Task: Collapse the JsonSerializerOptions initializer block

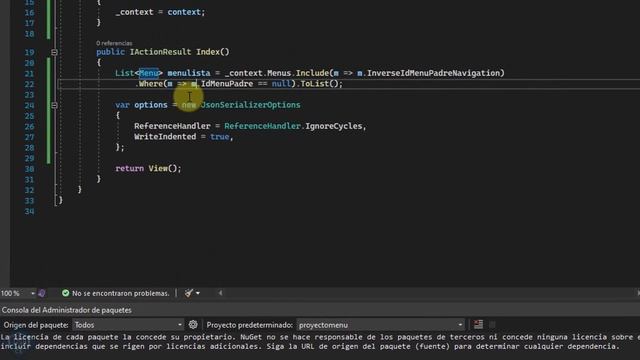Action: [x=54, y=105]
